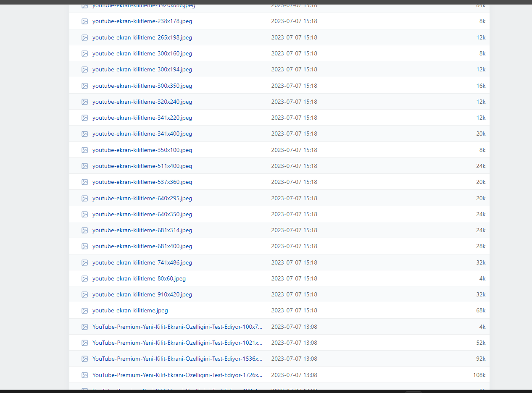
Task: Open YouTube-Premium-Yeni-Kilit-Ekrani link ending 100x7…
Action: (x=177, y=327)
